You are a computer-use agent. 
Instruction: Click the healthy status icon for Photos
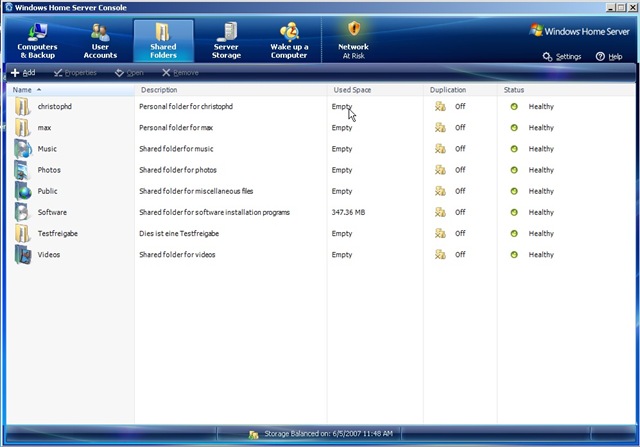[x=514, y=170]
